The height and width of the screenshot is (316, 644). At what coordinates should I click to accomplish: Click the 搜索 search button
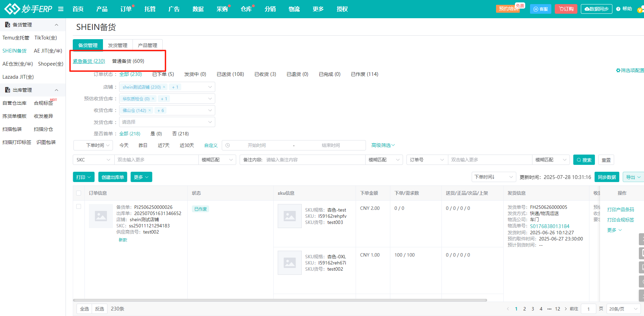(584, 160)
